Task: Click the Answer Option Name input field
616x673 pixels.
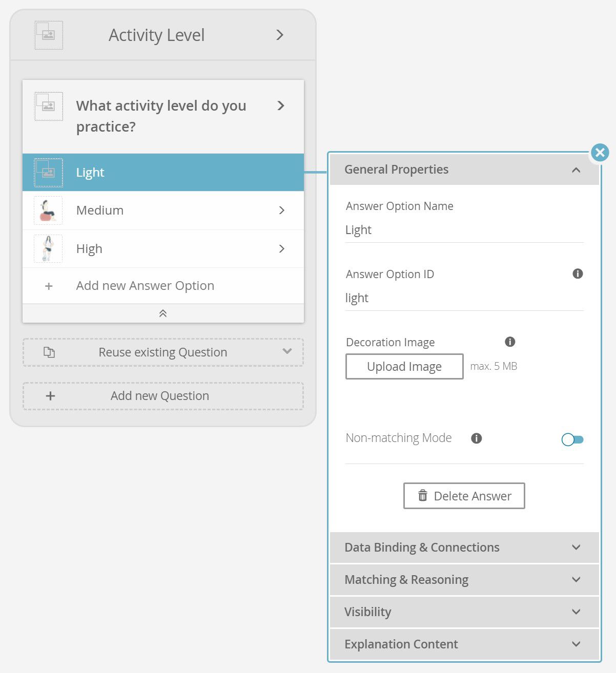Action: coord(464,230)
